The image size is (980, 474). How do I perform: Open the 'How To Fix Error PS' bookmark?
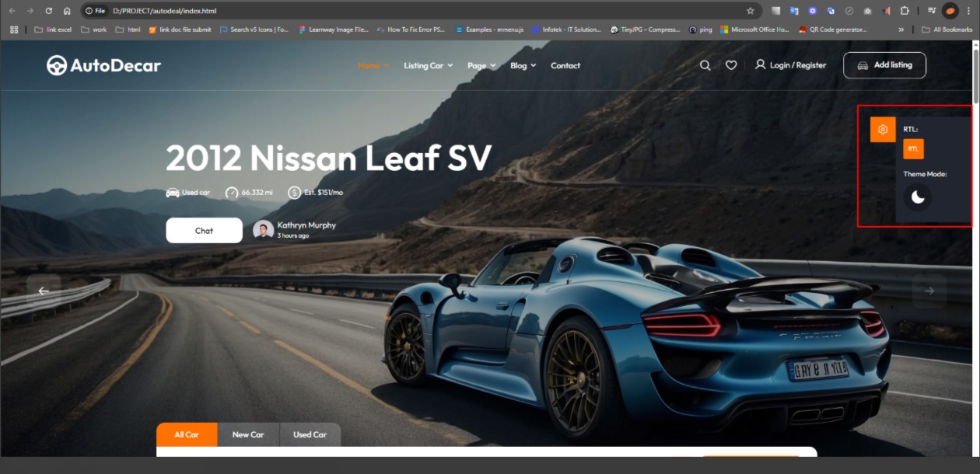pos(411,30)
